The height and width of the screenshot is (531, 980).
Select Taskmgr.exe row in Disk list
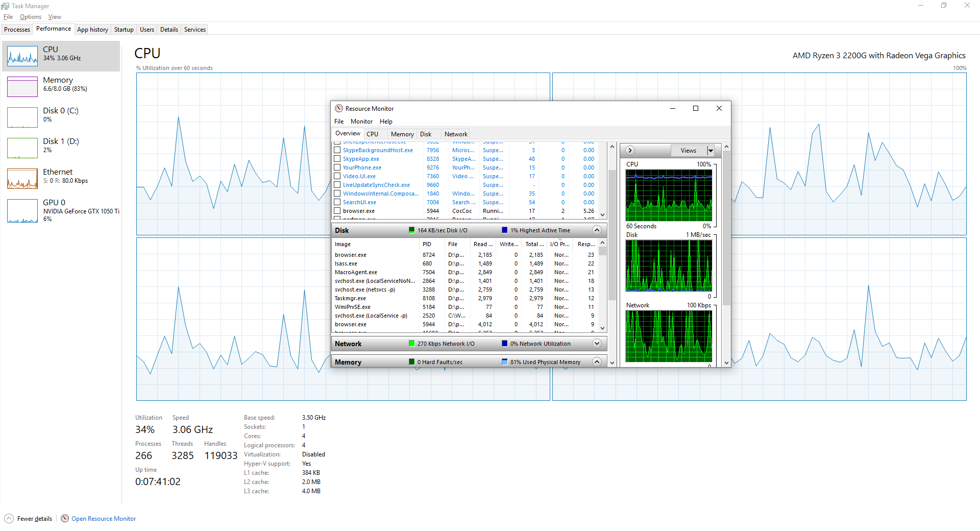coord(464,298)
